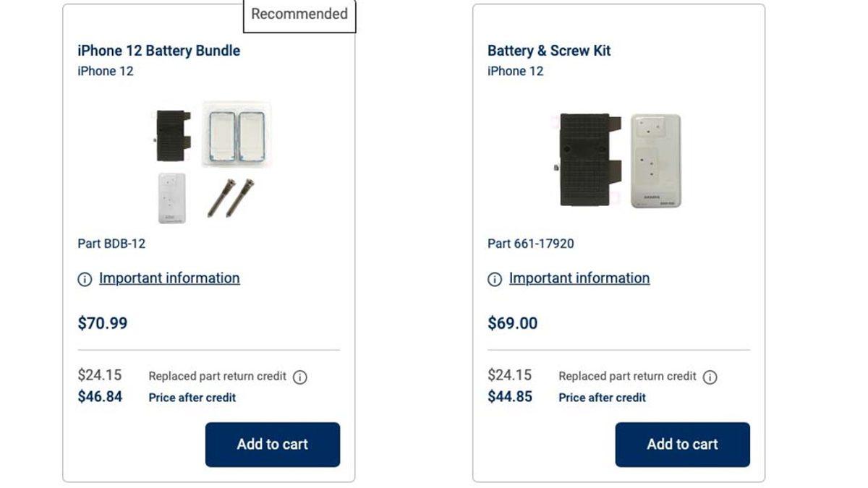Open return credit info icon for Screw Kit

pyautogui.click(x=710, y=377)
